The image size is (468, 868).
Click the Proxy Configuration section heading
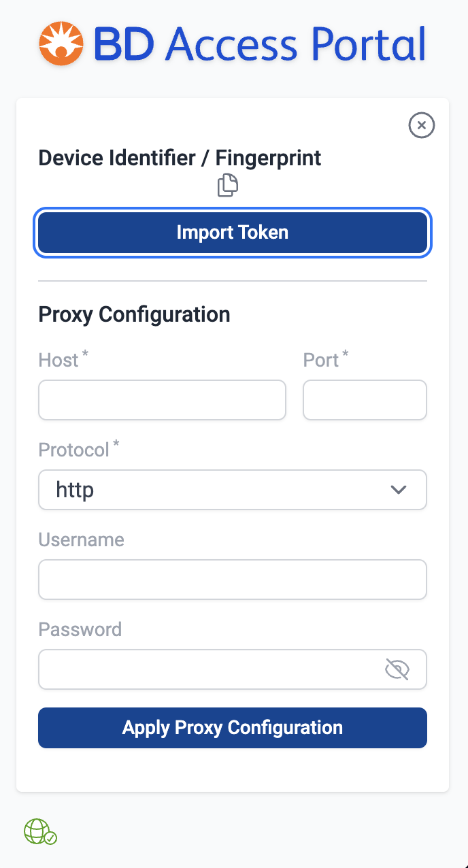(134, 314)
